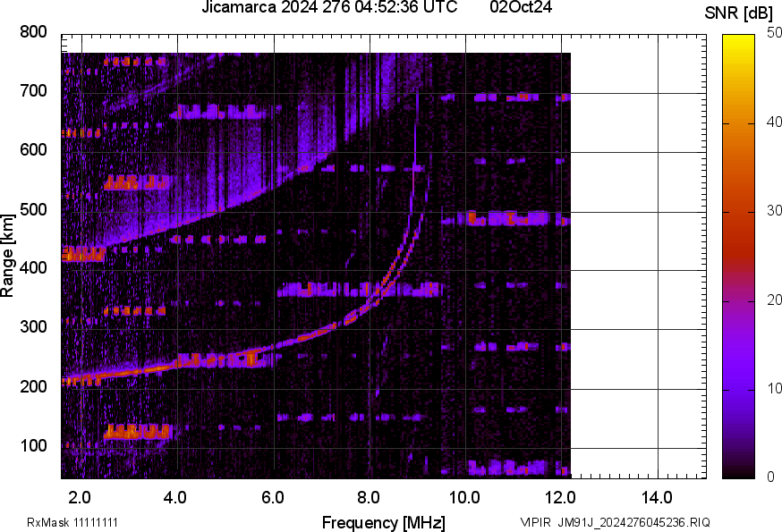
Task: Click the colorbar tick label '50'
Action: coord(774,33)
